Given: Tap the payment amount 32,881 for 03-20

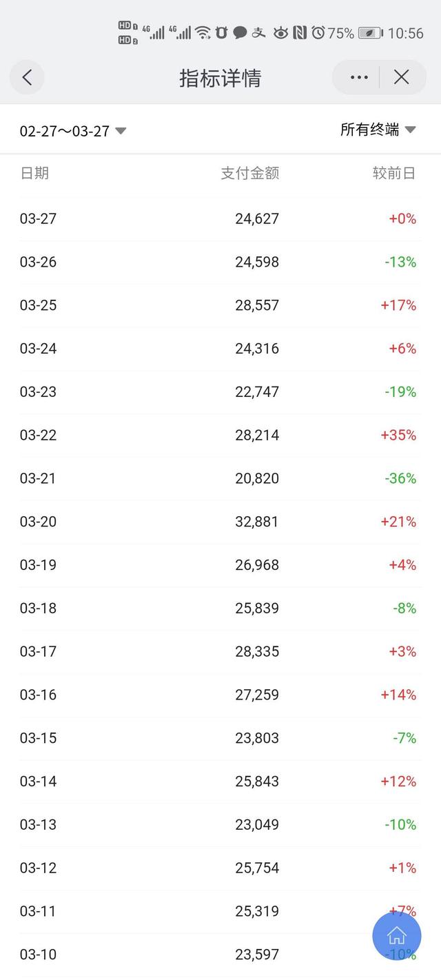Looking at the screenshot, I should tap(257, 522).
